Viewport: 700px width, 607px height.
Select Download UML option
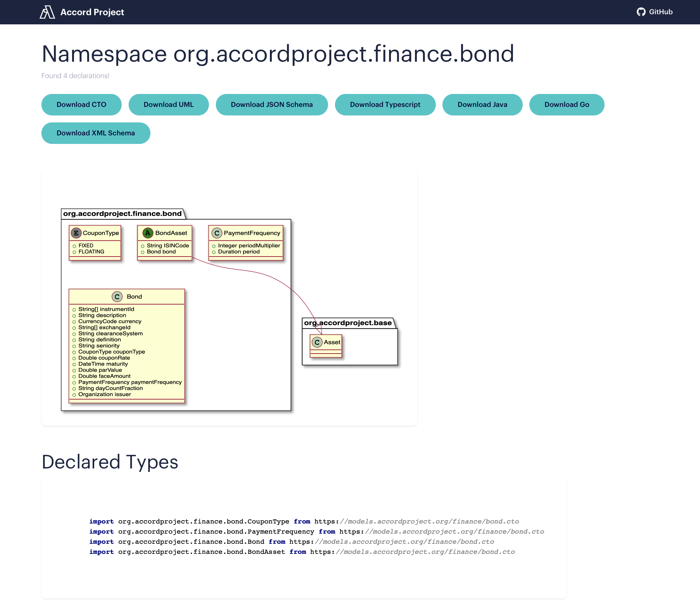(168, 104)
